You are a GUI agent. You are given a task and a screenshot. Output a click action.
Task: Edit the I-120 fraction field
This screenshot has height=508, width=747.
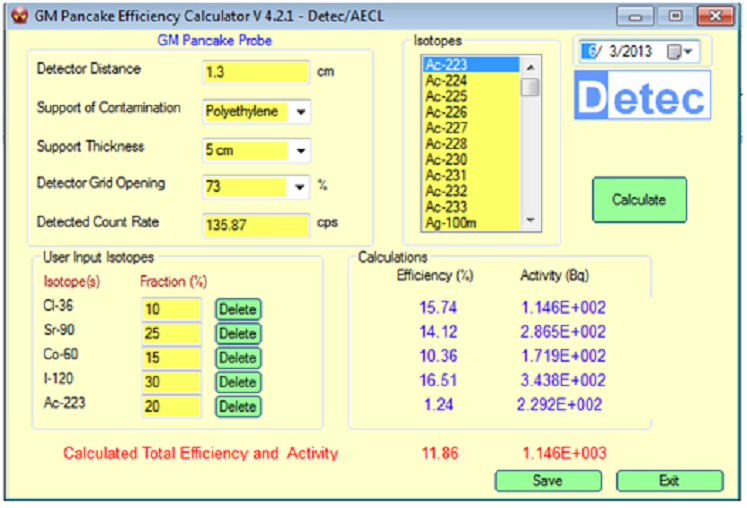click(x=171, y=382)
